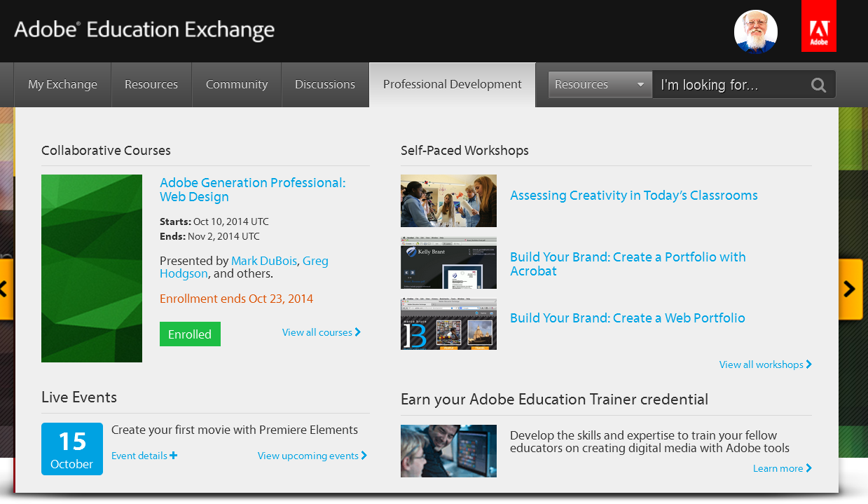Open Greg Hodgson presenter profile
Viewport: 868px width, 504px height.
pos(244,267)
